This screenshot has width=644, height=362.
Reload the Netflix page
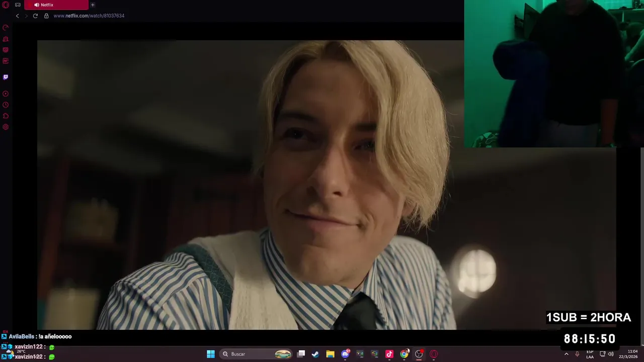click(35, 16)
